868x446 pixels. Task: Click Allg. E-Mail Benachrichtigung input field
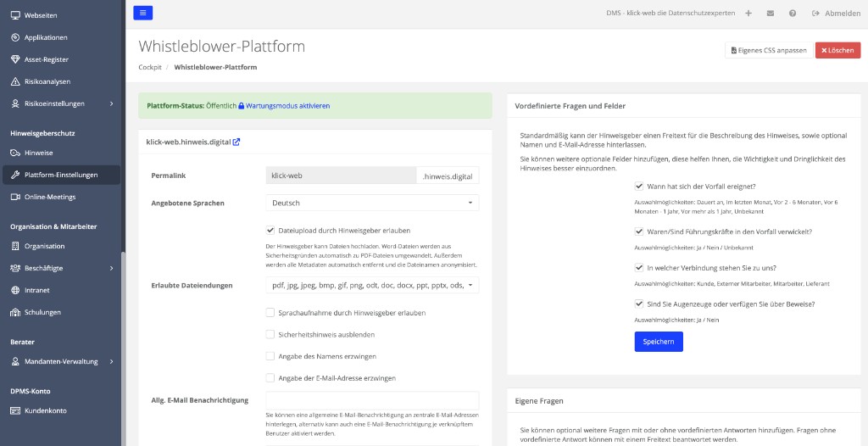[373, 400]
